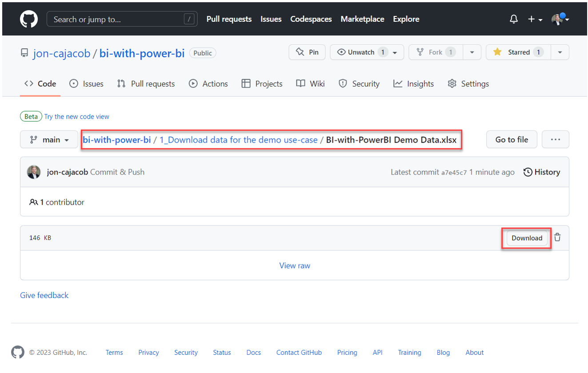Open the three-dot more options menu
The image size is (588, 373).
point(556,139)
